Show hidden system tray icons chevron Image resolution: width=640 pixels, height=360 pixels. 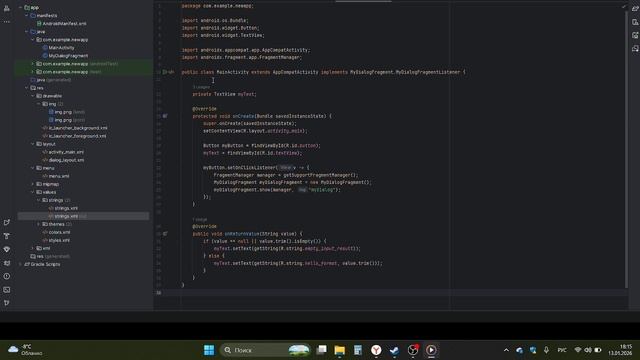click(x=506, y=350)
